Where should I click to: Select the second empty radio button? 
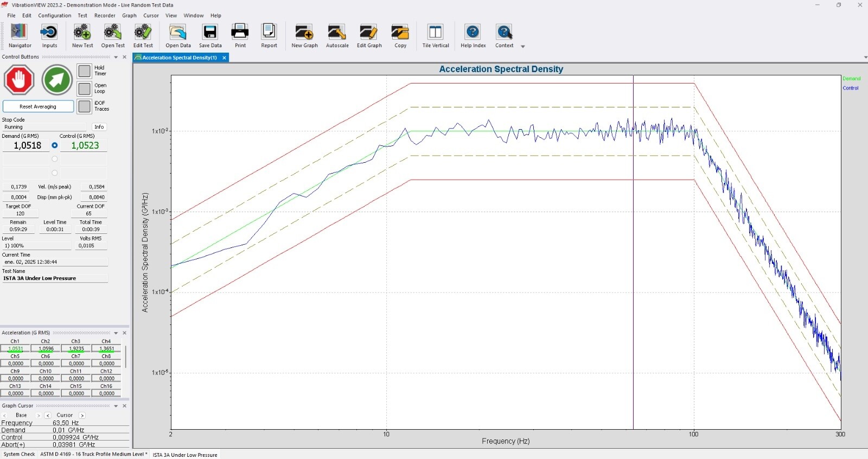pos(54,159)
